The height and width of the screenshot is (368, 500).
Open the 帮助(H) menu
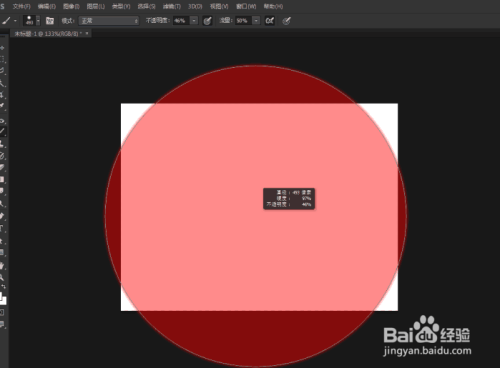point(273,6)
